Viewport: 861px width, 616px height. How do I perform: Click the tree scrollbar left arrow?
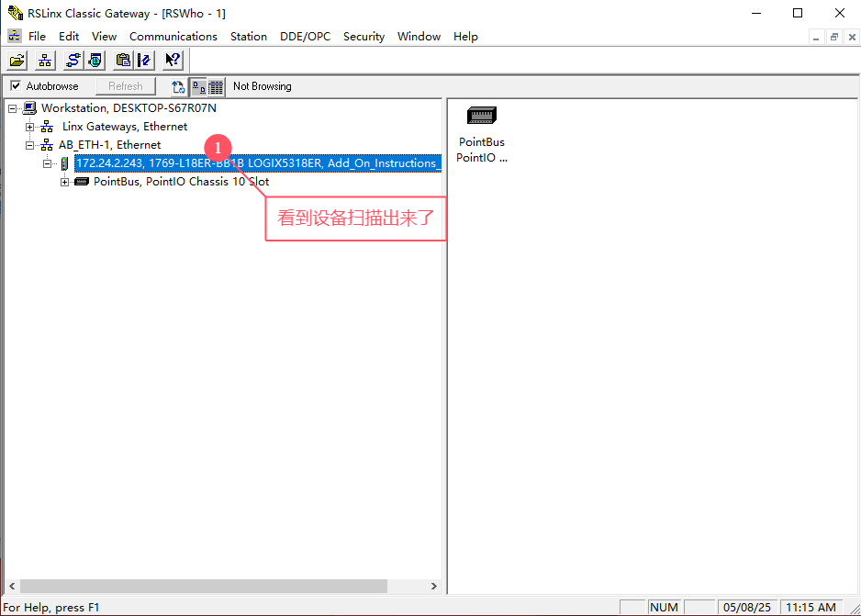click(12, 586)
